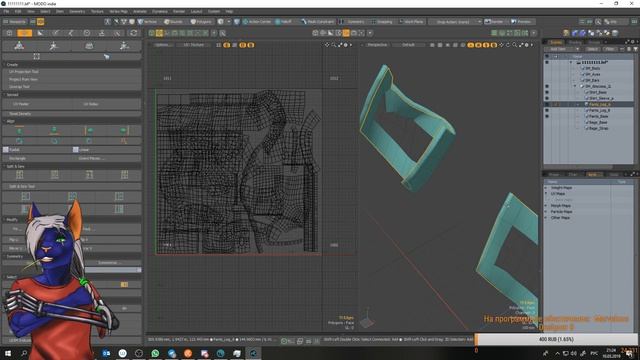Open the Falloff options
The width and height of the screenshot is (640, 360).
(x=284, y=22)
